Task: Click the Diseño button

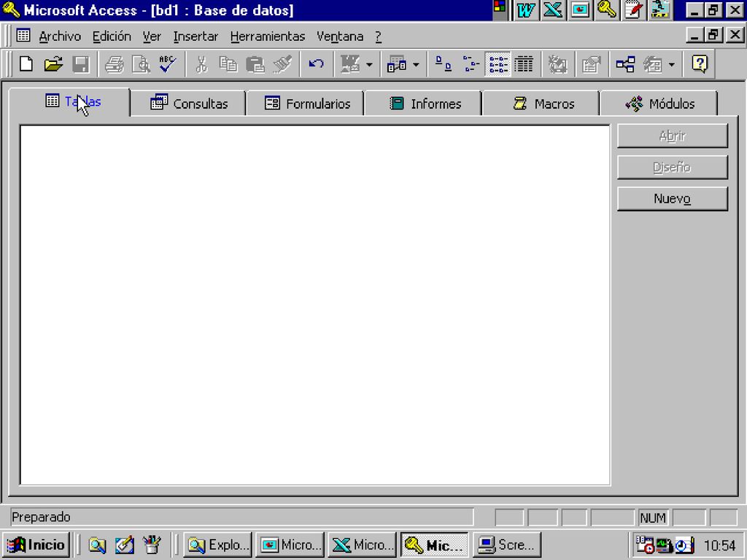Action: coord(672,167)
